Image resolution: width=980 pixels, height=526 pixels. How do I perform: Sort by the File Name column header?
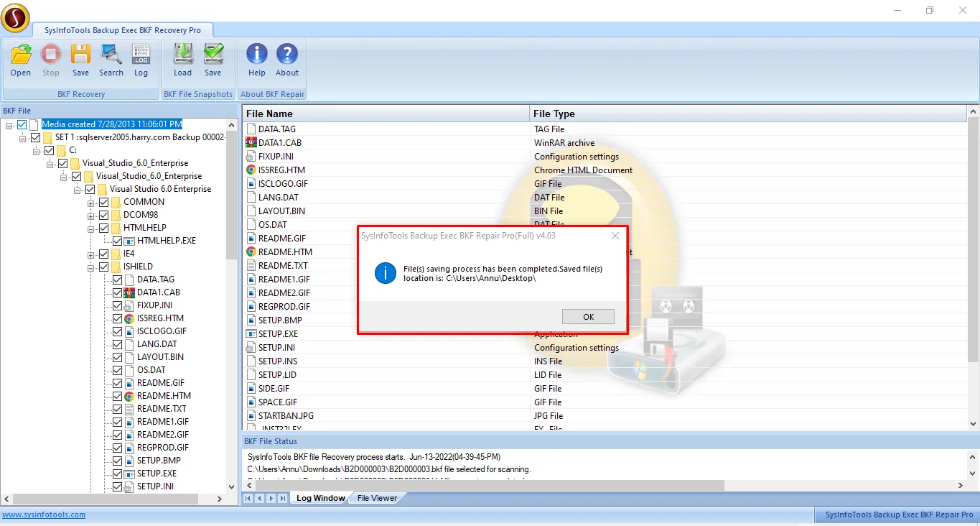click(386, 114)
